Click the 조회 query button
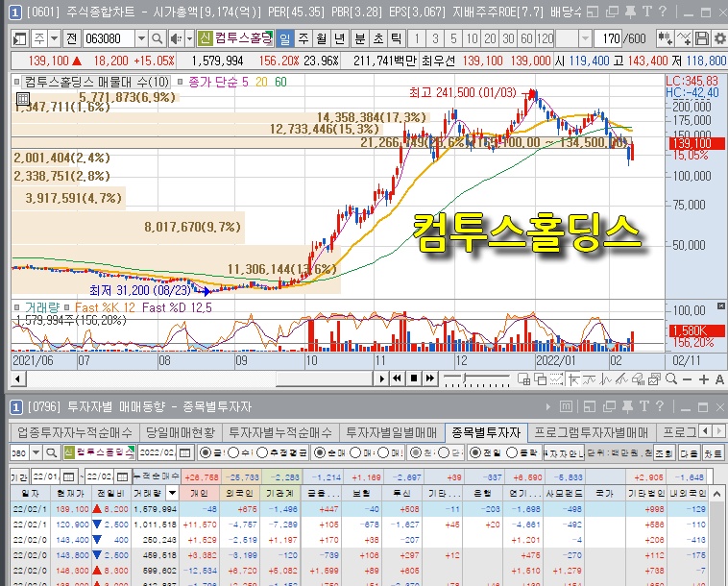The height and width of the screenshot is (586, 728). tap(664, 452)
